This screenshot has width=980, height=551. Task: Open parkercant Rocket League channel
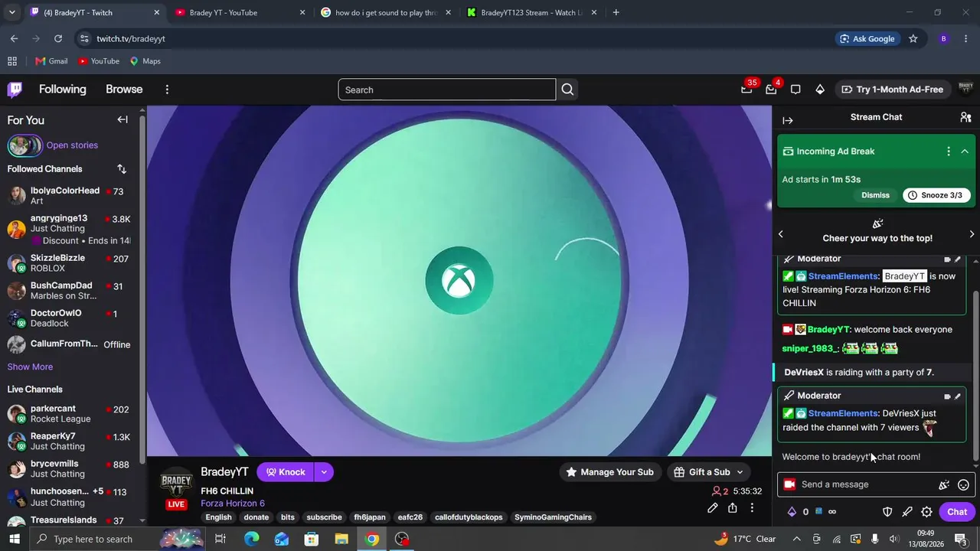[69, 414]
